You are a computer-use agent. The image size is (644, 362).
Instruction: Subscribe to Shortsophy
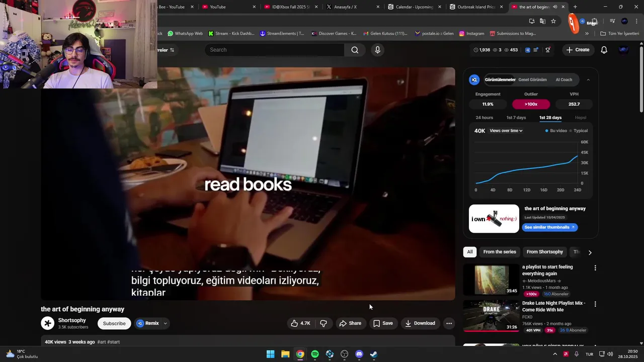(114, 323)
